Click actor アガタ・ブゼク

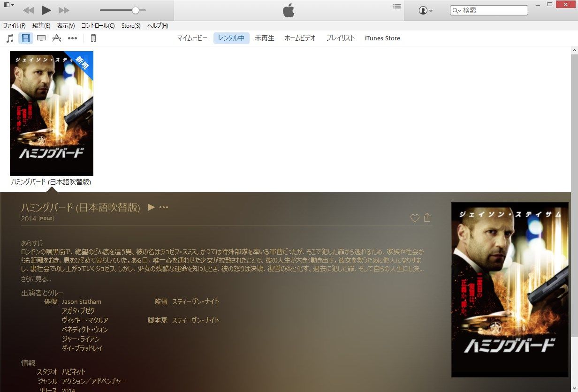tap(78, 311)
